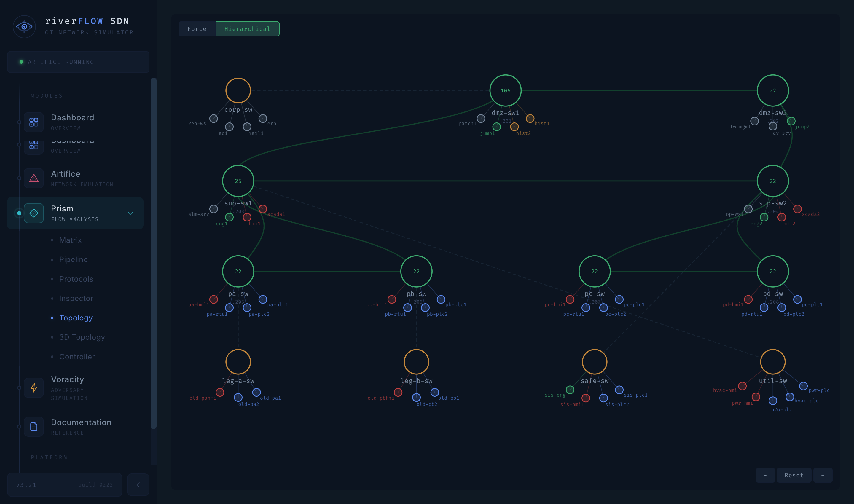Collapse the sidebar with left chevron

138,485
